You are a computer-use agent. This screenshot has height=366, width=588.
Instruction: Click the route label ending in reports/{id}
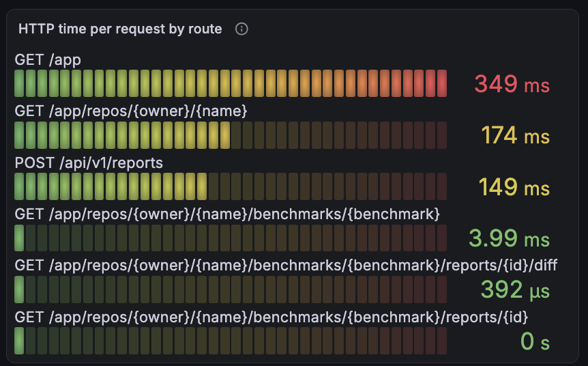[271, 318]
